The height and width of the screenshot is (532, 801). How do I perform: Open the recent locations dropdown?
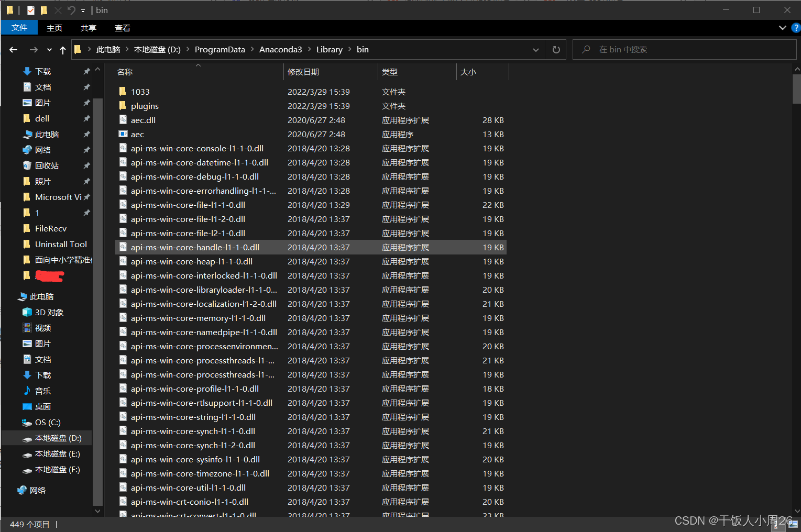pos(49,50)
